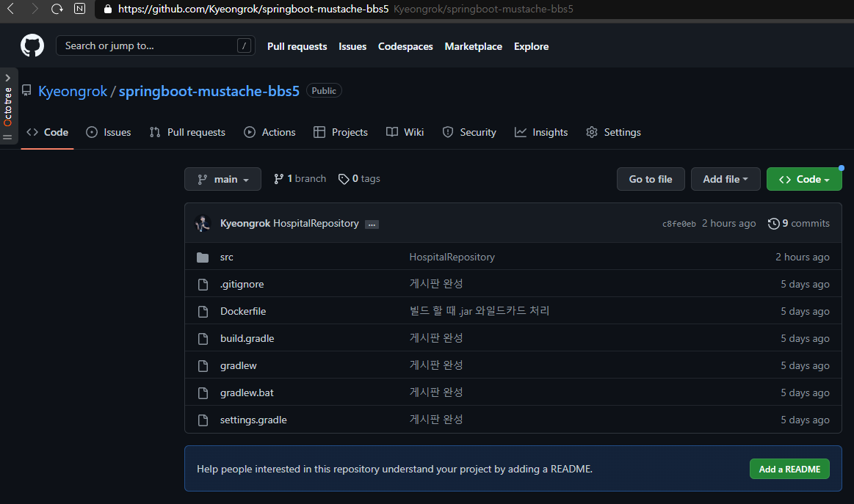Screen dimensions: 854x504
Task: Open the Projects tab
Action: pyautogui.click(x=341, y=132)
